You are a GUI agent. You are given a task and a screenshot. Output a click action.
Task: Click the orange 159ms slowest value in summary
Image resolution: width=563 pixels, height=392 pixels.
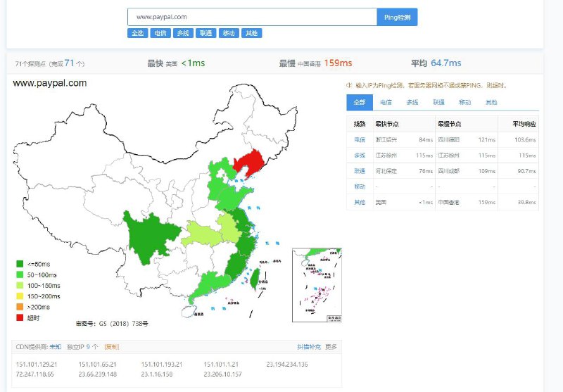pyautogui.click(x=338, y=63)
